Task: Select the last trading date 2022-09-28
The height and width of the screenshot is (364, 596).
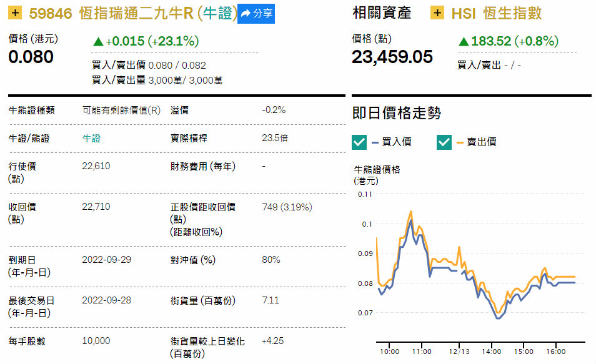Action: pos(106,300)
